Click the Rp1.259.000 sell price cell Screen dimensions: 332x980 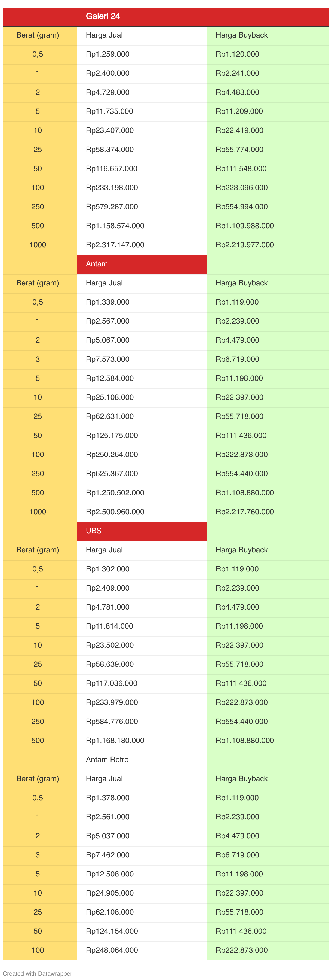107,54
